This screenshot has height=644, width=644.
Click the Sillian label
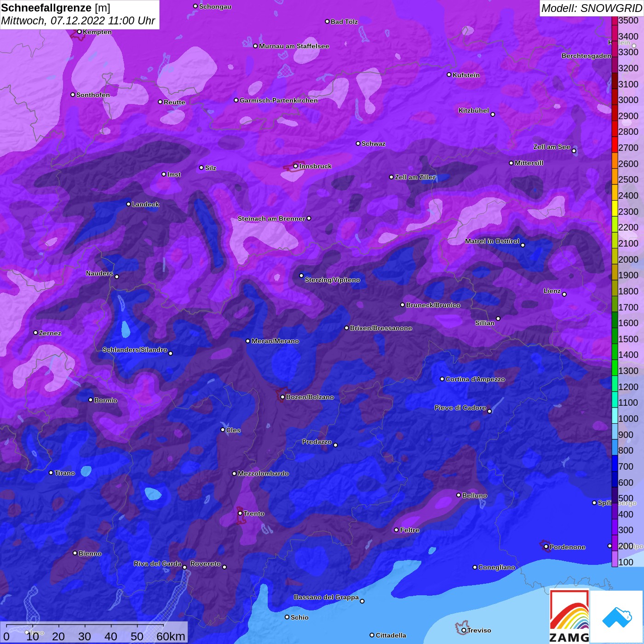click(485, 323)
